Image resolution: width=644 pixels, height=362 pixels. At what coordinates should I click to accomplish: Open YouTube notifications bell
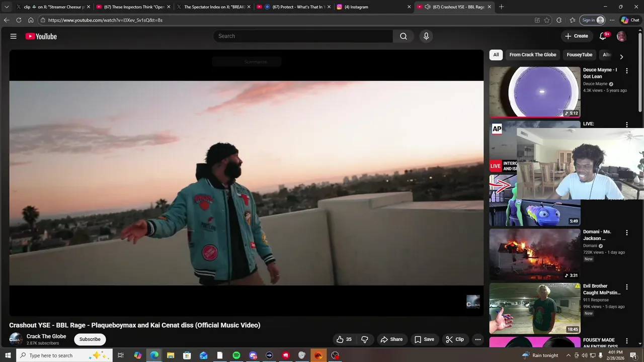click(603, 36)
